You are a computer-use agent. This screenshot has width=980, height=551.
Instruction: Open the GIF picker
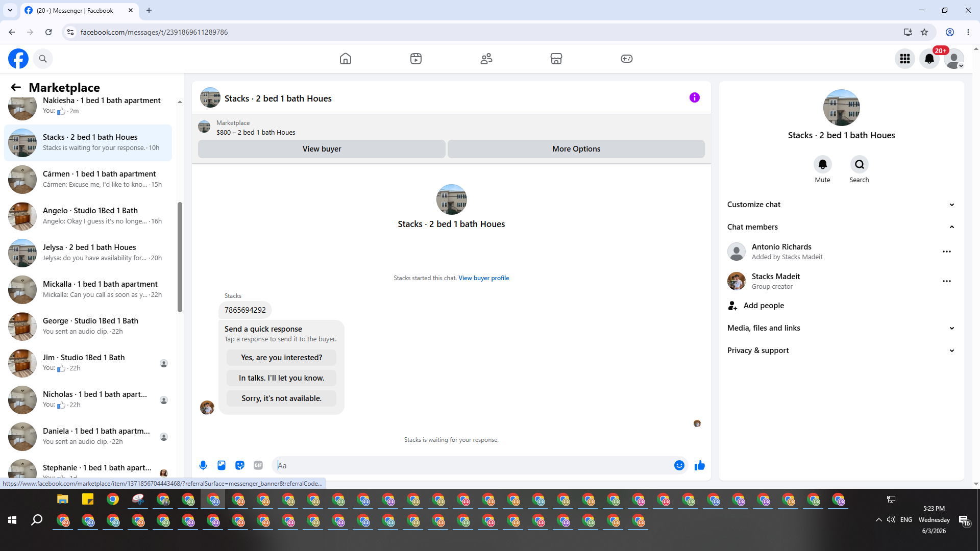click(x=258, y=465)
